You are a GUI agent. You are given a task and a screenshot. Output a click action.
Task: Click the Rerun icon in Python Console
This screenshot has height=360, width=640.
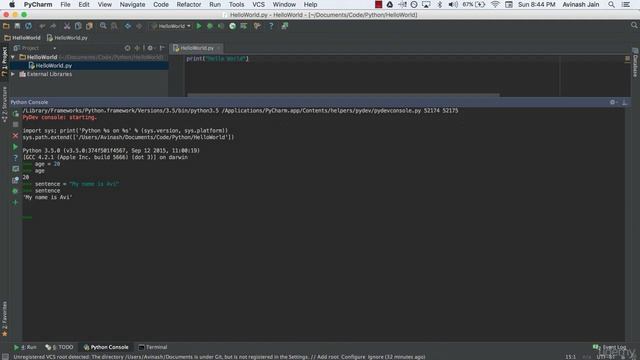(x=16, y=114)
